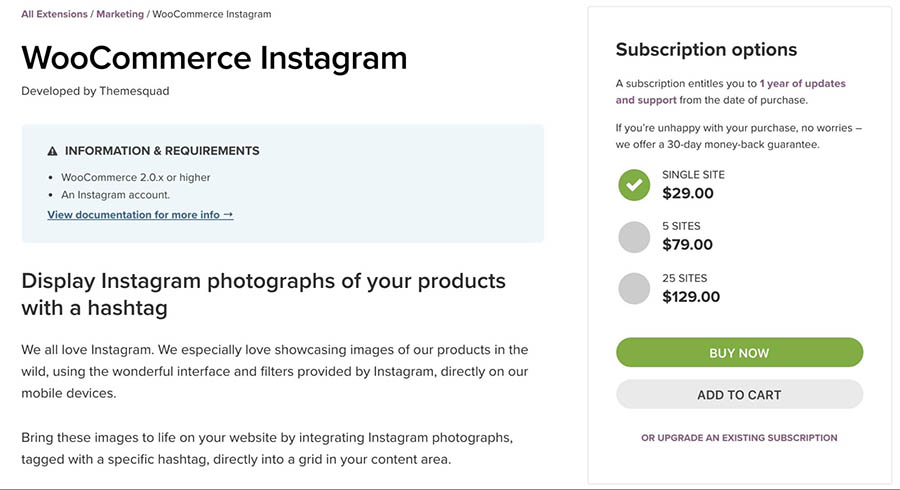Click the Add to Cart button

(x=739, y=394)
